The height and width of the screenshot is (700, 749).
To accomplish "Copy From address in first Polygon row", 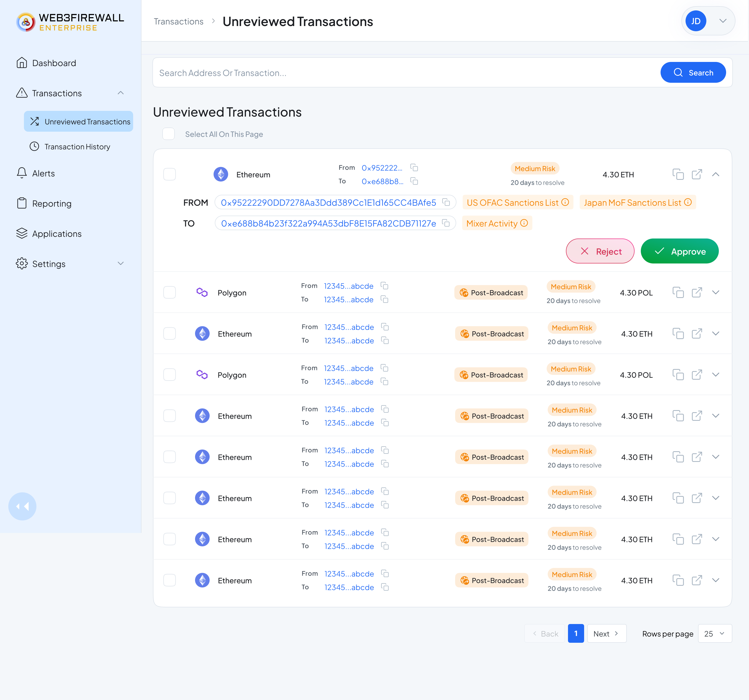I will 384,286.
